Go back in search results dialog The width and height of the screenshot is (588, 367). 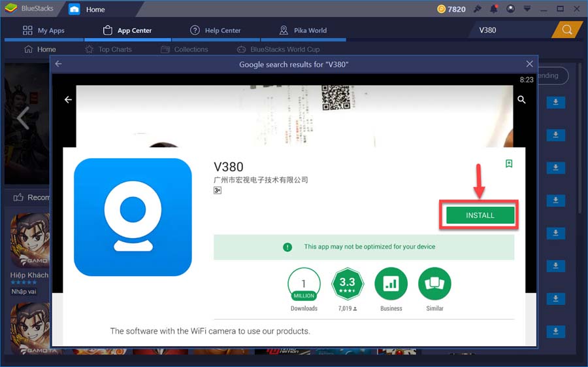click(59, 64)
